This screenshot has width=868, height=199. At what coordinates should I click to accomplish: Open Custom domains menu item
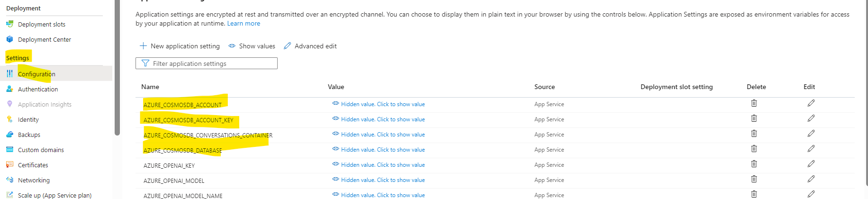41,150
